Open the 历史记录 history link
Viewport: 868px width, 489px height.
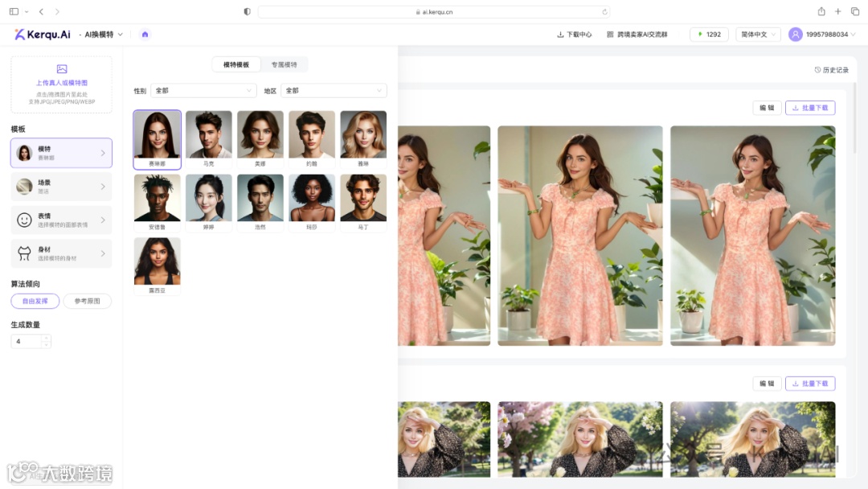(832, 70)
